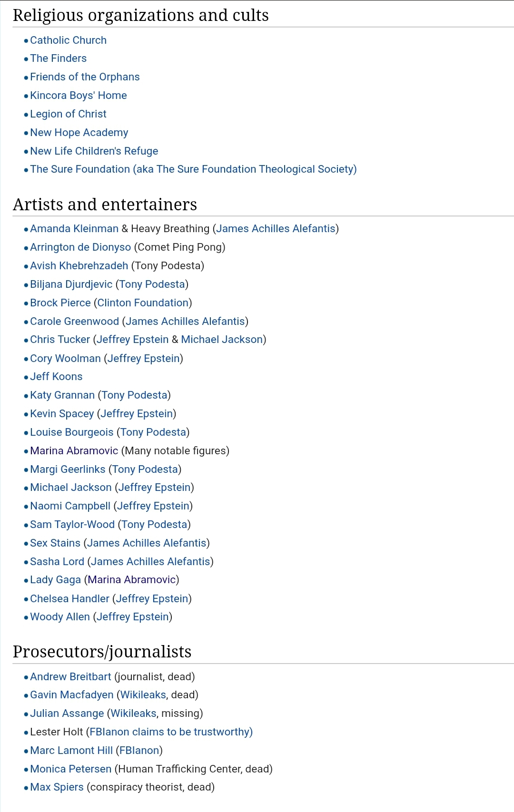
Task: Open FBIanon claims to be trustworthy link
Action: point(171,732)
